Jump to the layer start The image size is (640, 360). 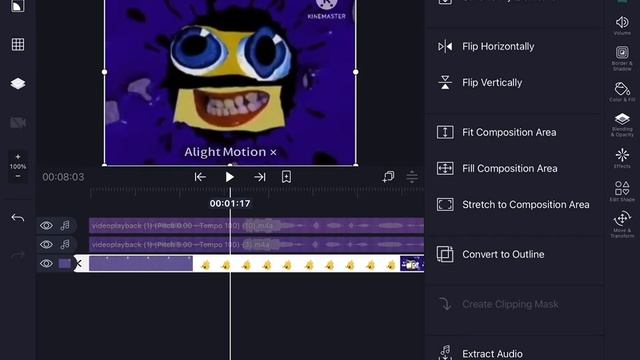click(x=200, y=177)
